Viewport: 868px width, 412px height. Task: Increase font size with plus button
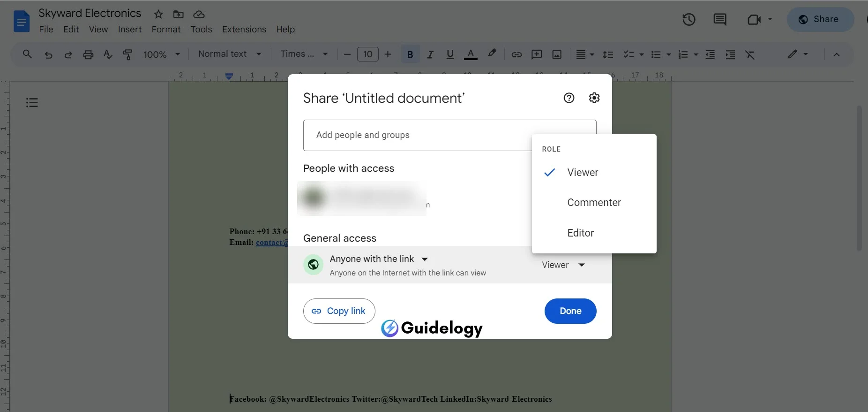point(388,54)
